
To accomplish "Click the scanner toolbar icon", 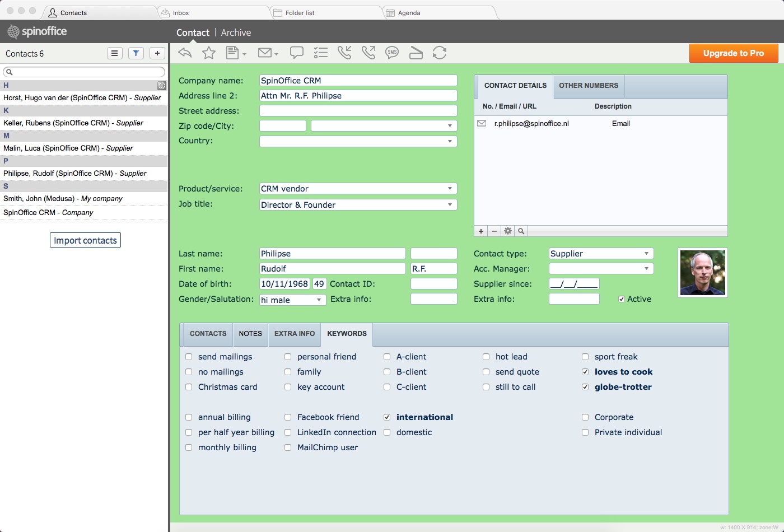I will 416,53.
